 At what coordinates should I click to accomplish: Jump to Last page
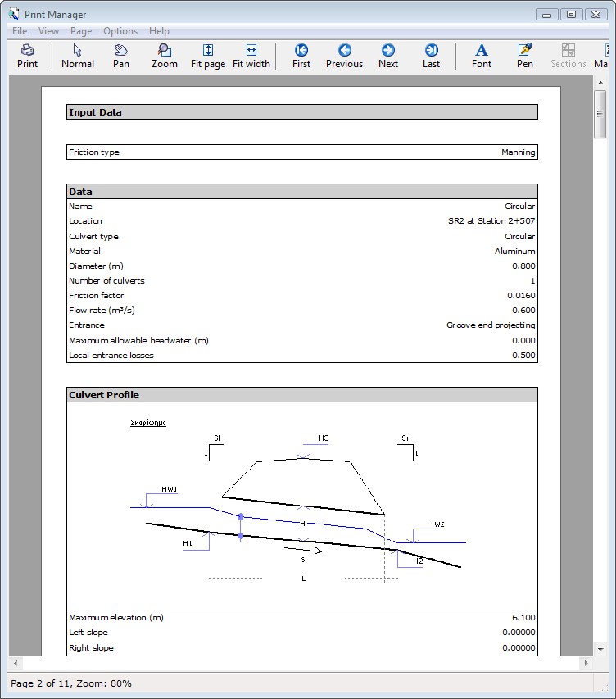tap(431, 56)
